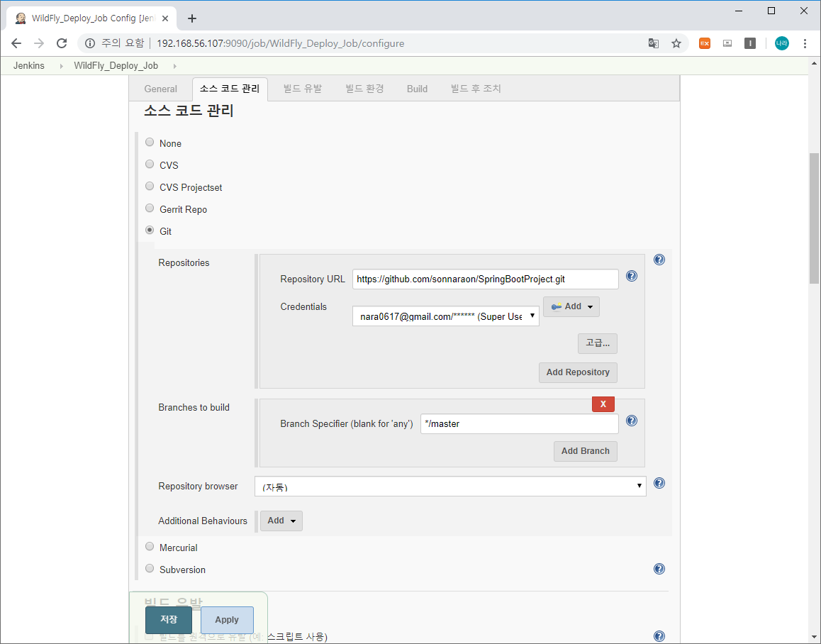821x644 pixels.
Task: Click the vertical page scrollbar
Action: click(814, 218)
